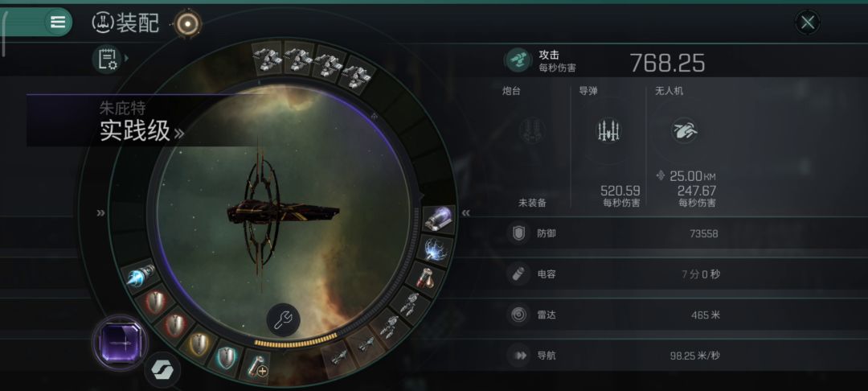Screen dimensions: 868x391
Task: Select the 无人机 drone damage section
Action: tap(686, 146)
